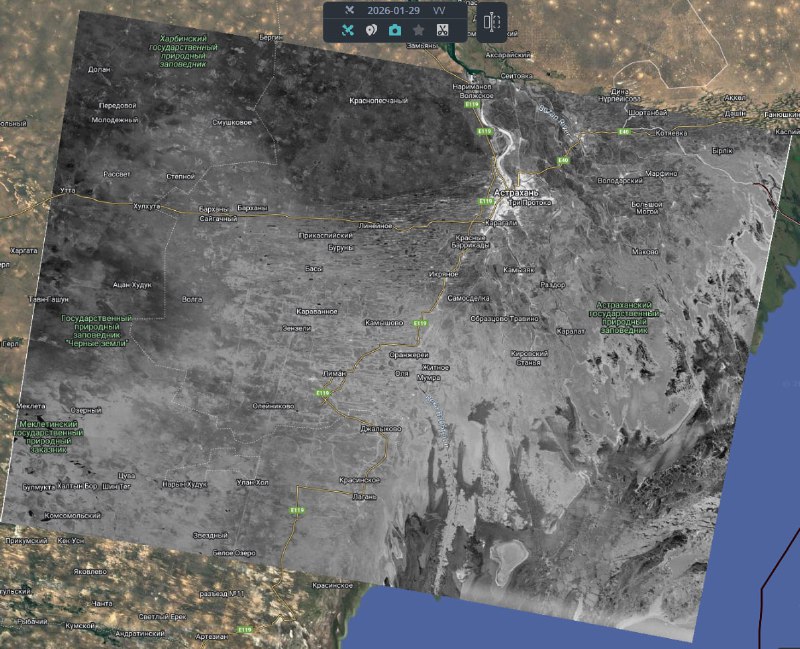The image size is (800, 649).
Task: Click the Лагань town label
Action: (364, 496)
